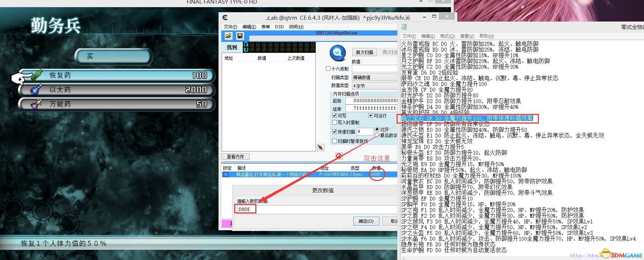Click the next scan (再次扫描) button
Image resolution: width=644 pixels, height=260 pixels.
(x=389, y=52)
